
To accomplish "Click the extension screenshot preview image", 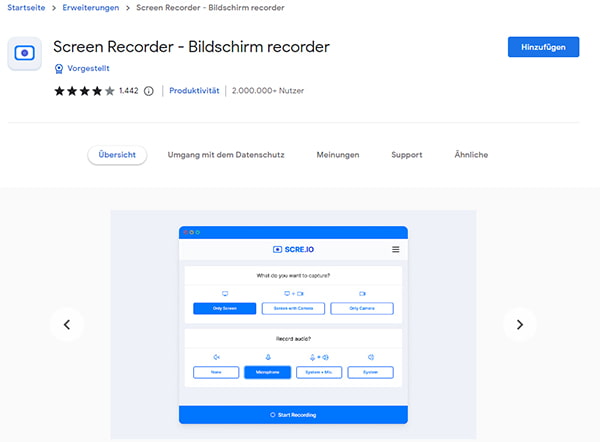I will point(293,325).
